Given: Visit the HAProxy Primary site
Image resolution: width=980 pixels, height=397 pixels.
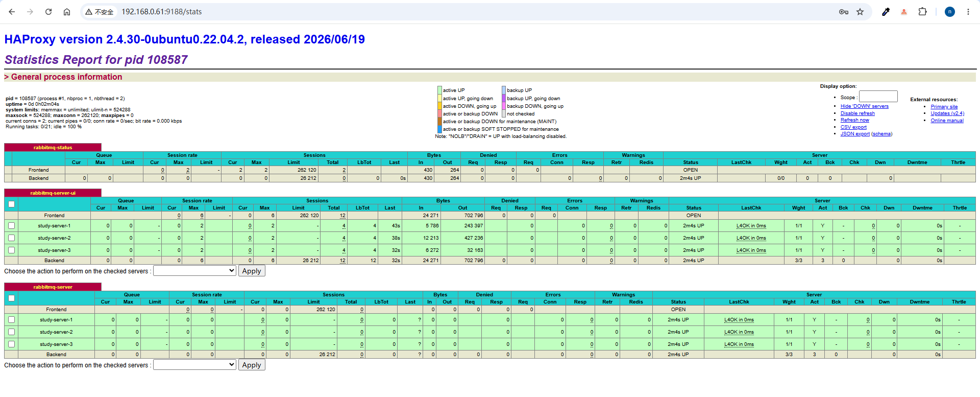Looking at the screenshot, I should [944, 107].
